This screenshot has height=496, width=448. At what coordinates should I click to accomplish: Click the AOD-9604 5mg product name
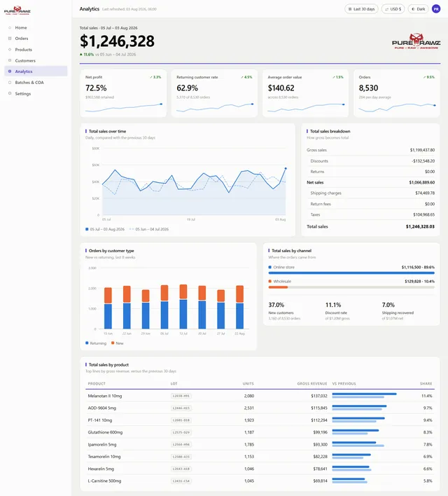point(101,408)
